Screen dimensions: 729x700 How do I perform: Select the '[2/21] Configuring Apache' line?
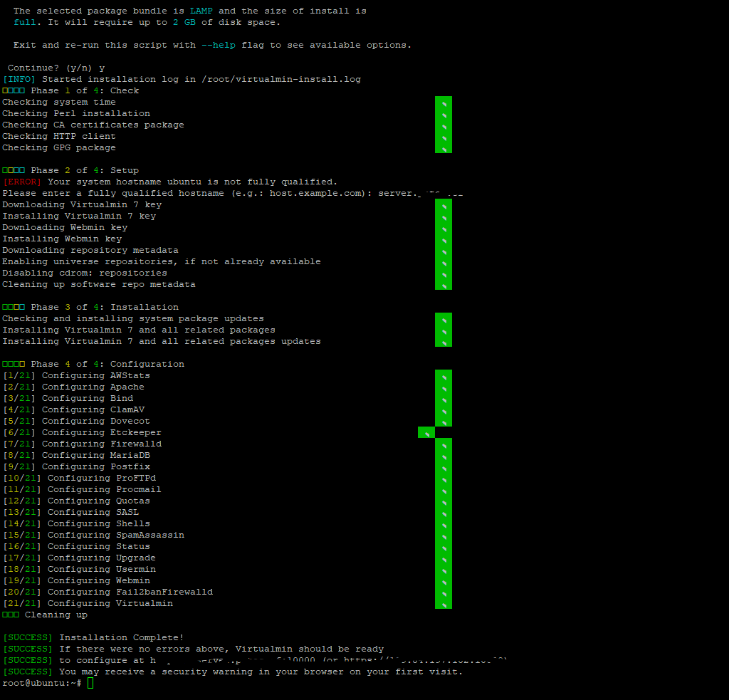click(73, 387)
